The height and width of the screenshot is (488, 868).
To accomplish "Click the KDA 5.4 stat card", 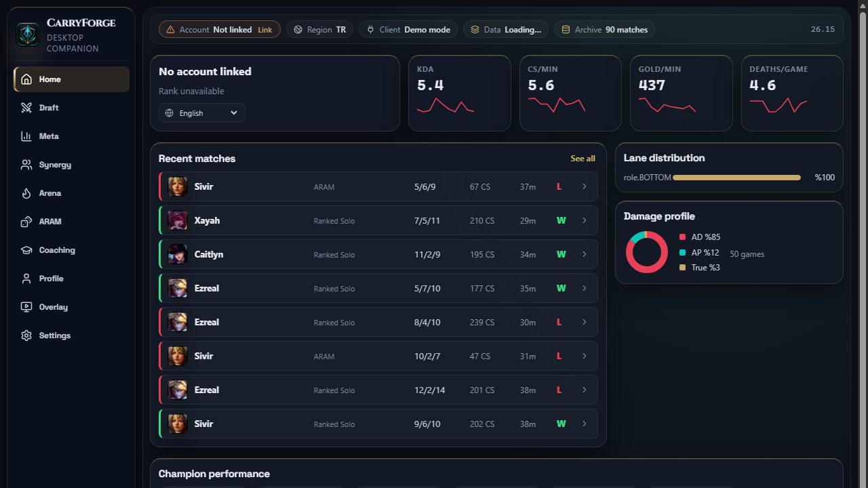I will tap(460, 93).
